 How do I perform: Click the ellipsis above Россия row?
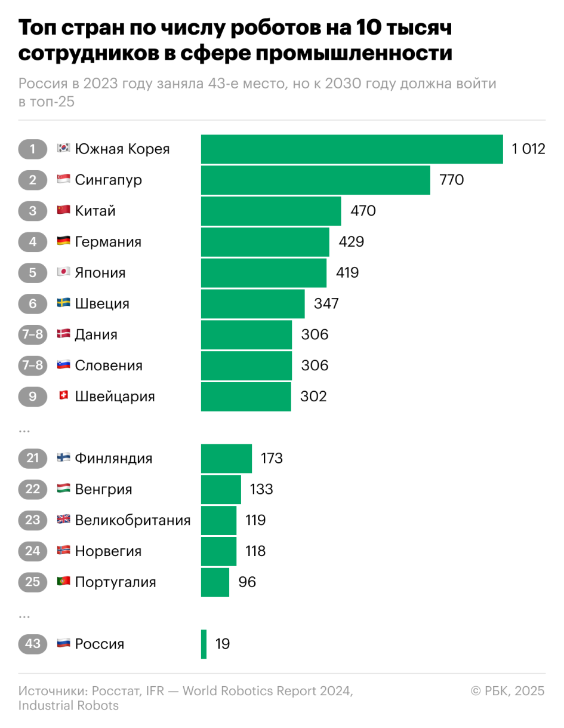click(x=24, y=615)
